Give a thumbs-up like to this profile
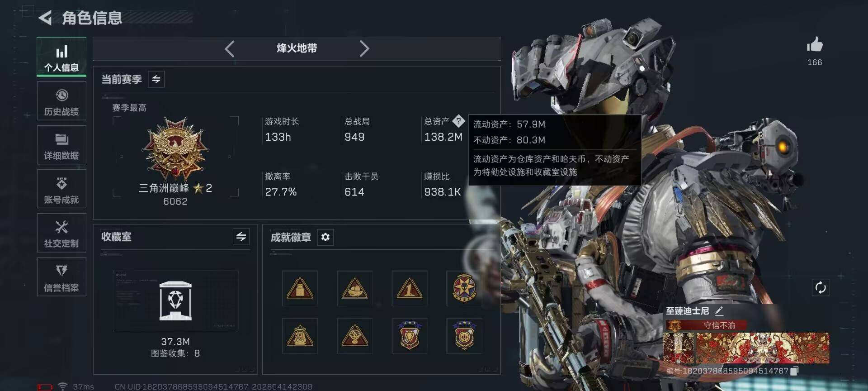Image resolution: width=868 pixels, height=391 pixels. point(815,45)
